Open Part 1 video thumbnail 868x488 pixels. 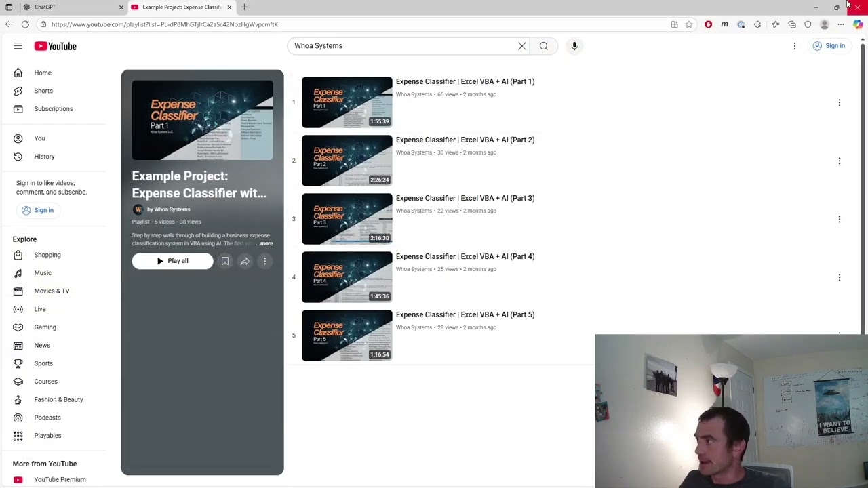point(347,102)
